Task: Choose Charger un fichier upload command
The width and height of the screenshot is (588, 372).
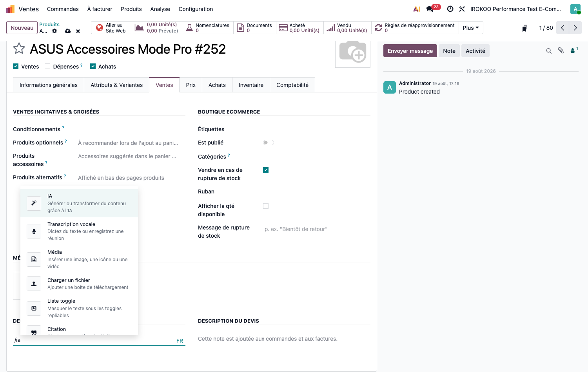Action: point(79,284)
